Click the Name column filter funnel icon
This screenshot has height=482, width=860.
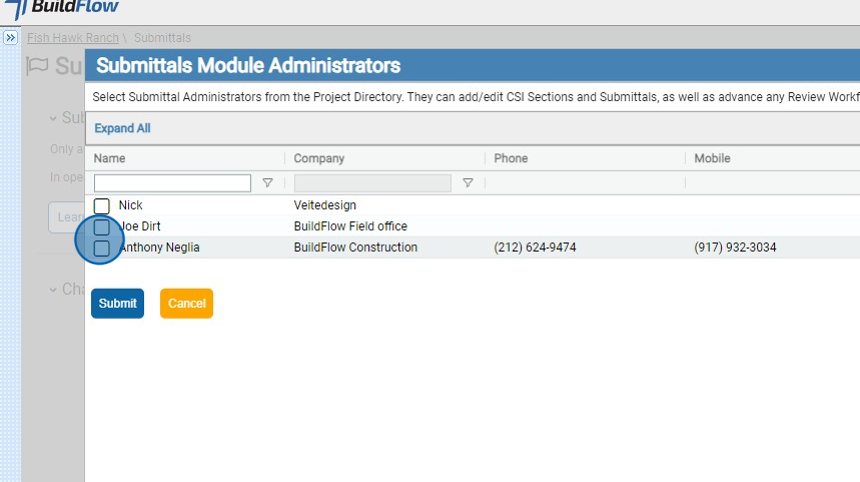(x=267, y=183)
